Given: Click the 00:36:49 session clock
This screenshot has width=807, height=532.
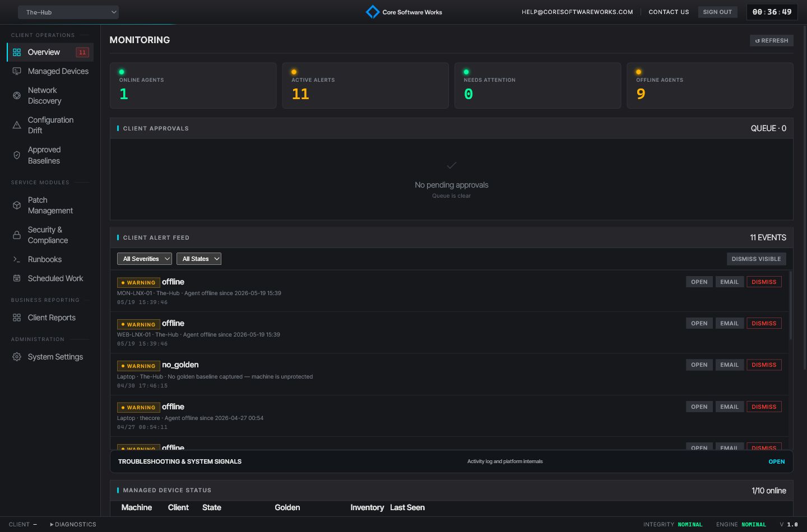Looking at the screenshot, I should click(x=772, y=12).
